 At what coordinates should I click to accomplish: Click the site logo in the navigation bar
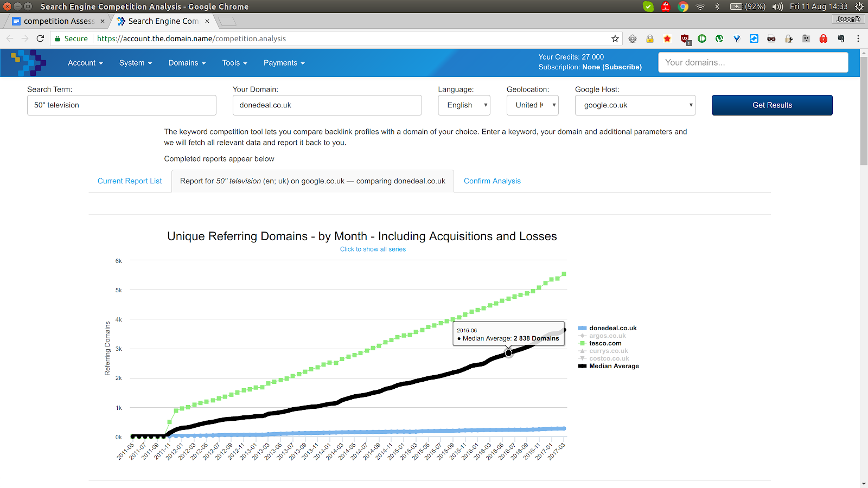(x=28, y=63)
